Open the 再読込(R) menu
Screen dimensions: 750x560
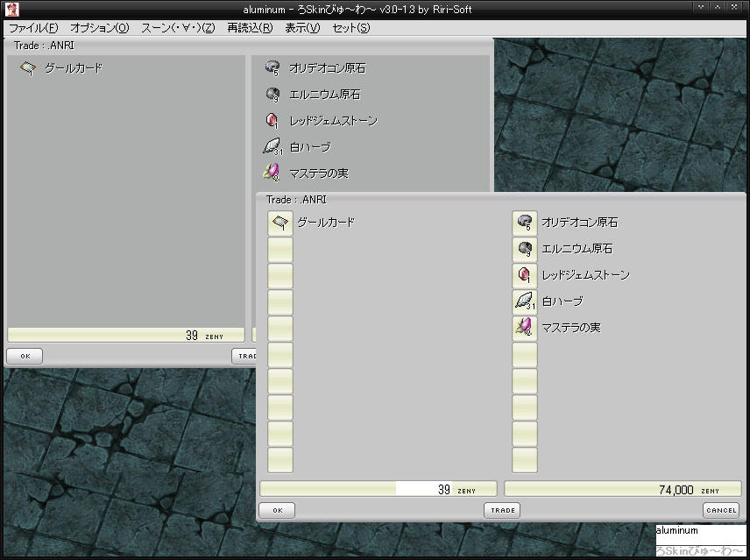point(250,28)
